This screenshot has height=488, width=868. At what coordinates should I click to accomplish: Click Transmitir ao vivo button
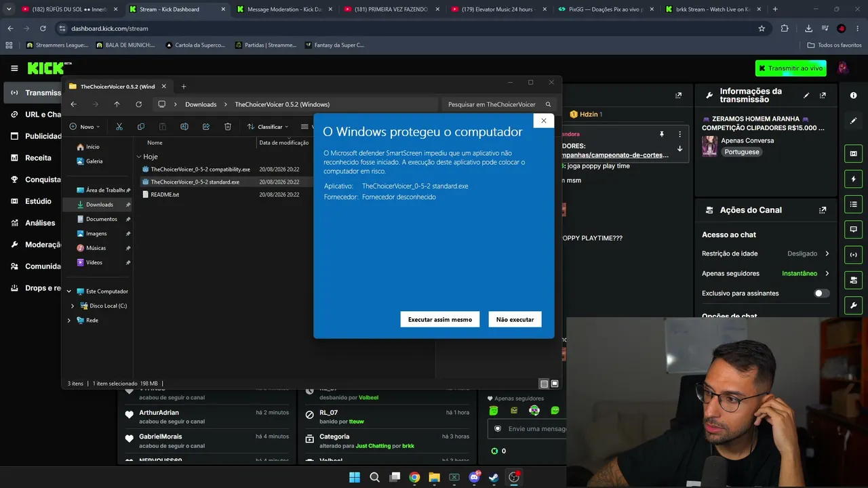[791, 68]
